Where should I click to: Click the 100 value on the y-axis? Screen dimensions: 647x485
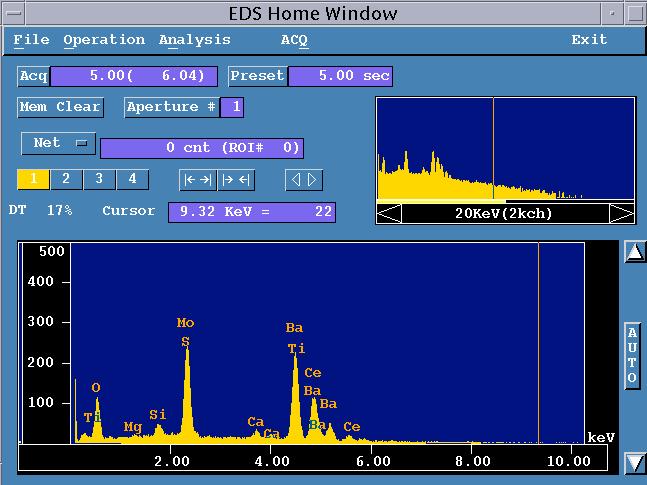pos(40,402)
